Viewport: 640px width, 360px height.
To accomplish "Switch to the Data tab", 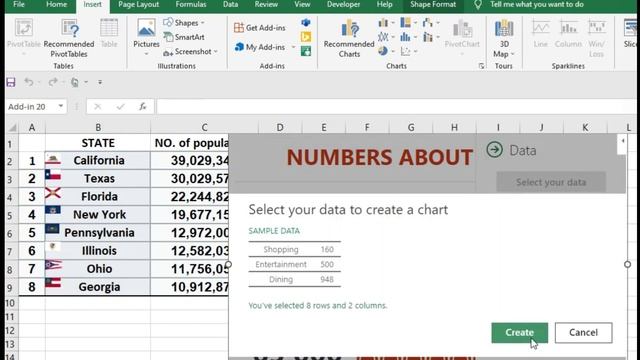I will tap(230, 4).
